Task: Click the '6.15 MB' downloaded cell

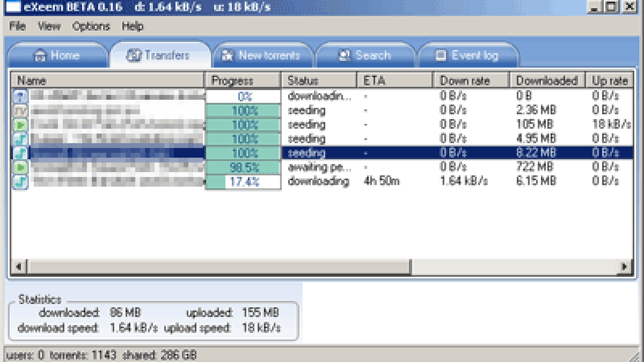Action: point(536,181)
